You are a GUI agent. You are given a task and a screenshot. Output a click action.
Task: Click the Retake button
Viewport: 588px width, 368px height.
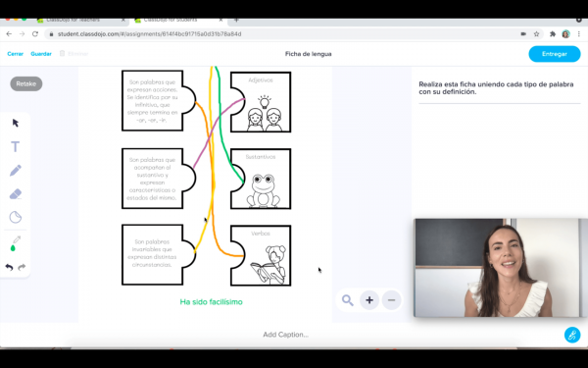click(x=26, y=83)
